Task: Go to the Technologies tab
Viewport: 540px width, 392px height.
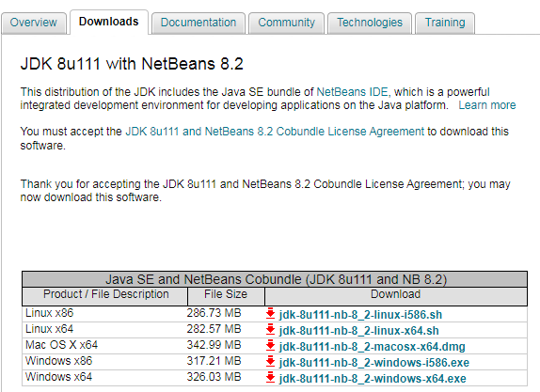Action: [370, 23]
